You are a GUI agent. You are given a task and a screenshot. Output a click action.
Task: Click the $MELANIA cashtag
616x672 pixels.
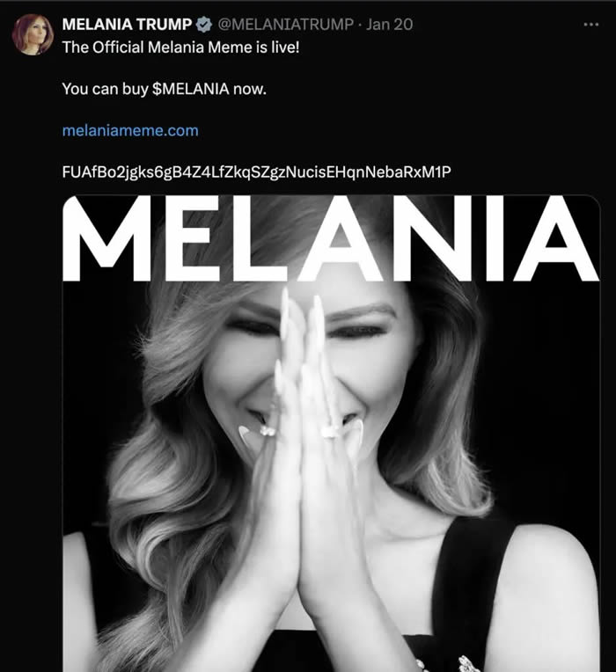click(x=191, y=88)
